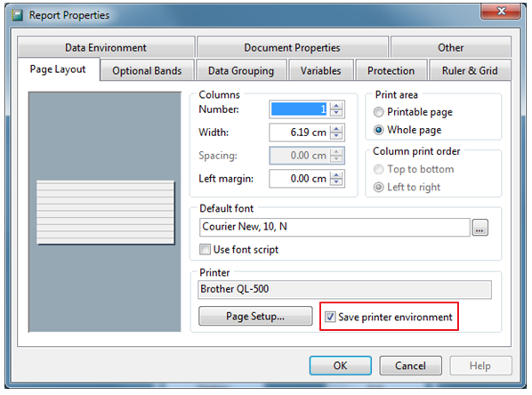
Task: Open font picker ellipsis button
Action: [480, 228]
